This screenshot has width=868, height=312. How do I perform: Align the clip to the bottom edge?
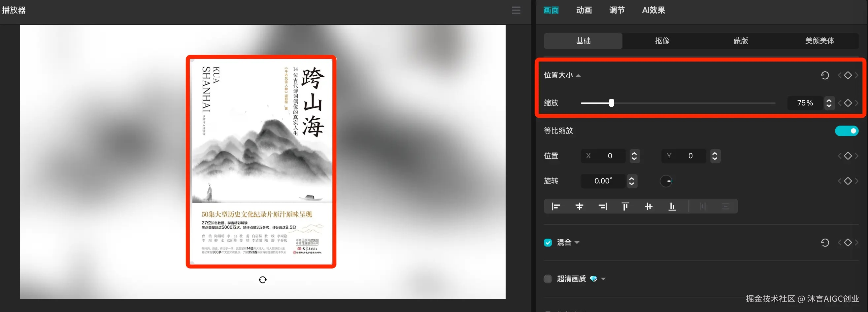tap(672, 206)
